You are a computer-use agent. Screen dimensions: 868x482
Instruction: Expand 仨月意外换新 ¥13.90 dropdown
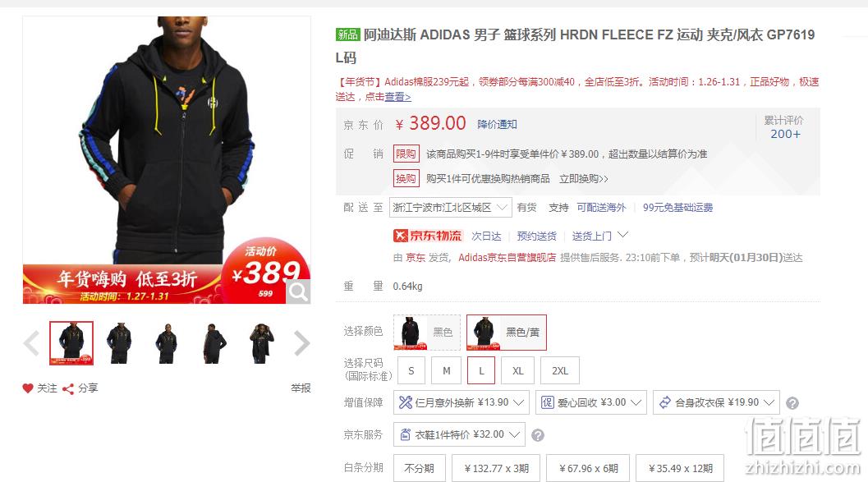click(x=462, y=402)
